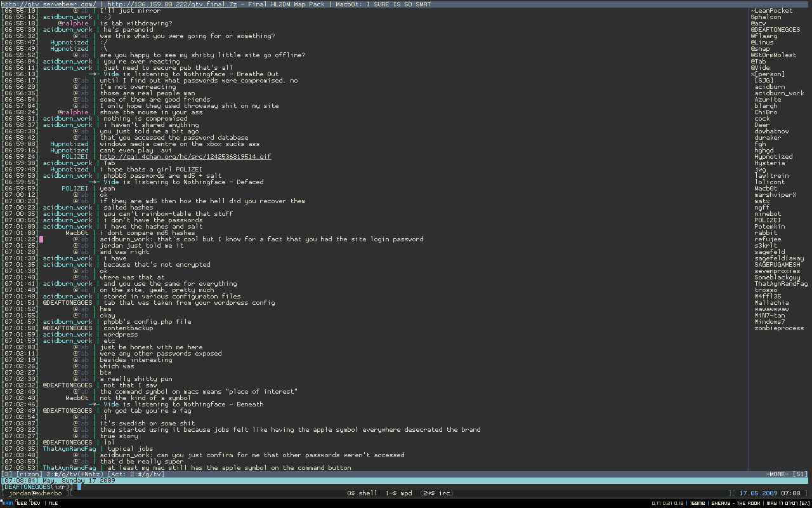Select &phalcon in the nick list
This screenshot has width=812, height=508.
click(x=766, y=17)
